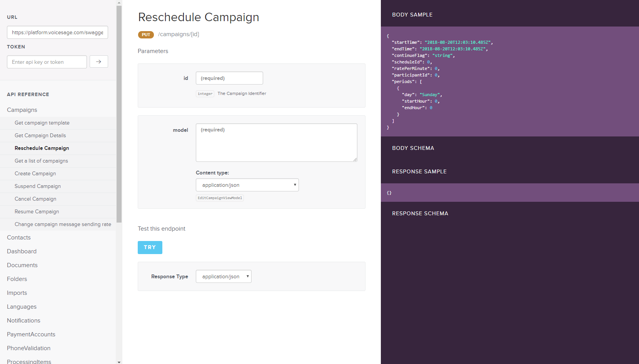Select Cancel Campaign in the sidebar
This screenshot has height=364, width=639.
point(35,199)
